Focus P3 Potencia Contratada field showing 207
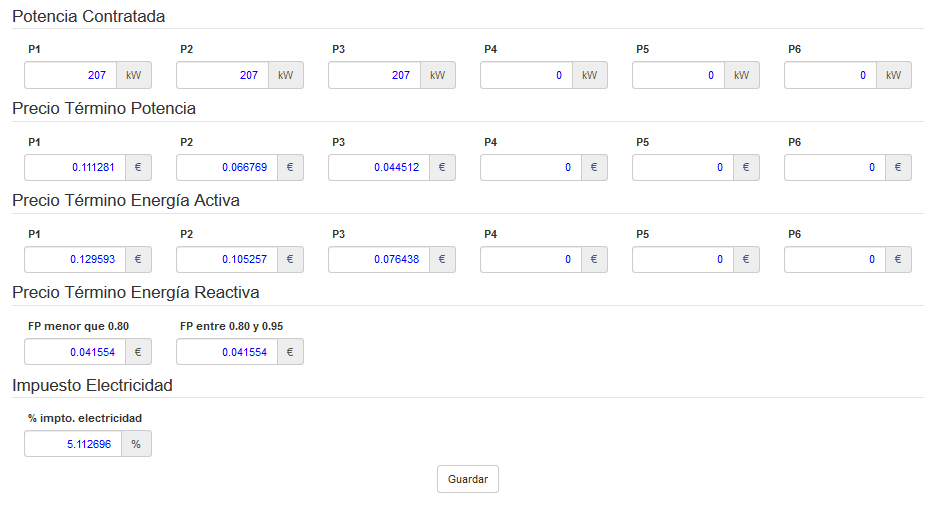The width and height of the screenshot is (928, 506). click(x=374, y=76)
